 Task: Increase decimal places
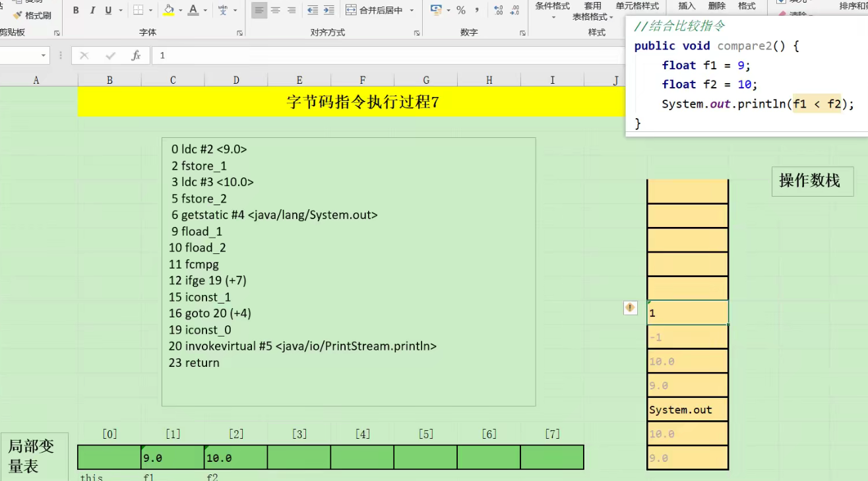click(x=498, y=11)
